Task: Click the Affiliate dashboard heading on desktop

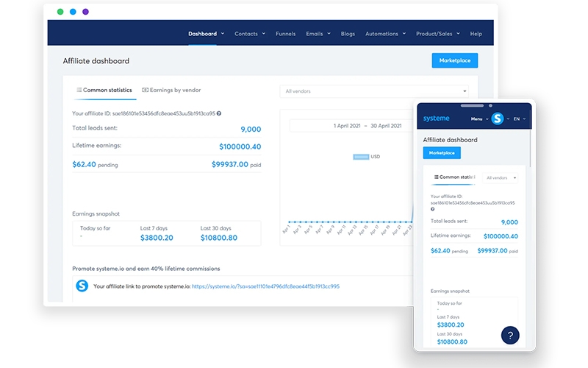Action: pyautogui.click(x=96, y=61)
